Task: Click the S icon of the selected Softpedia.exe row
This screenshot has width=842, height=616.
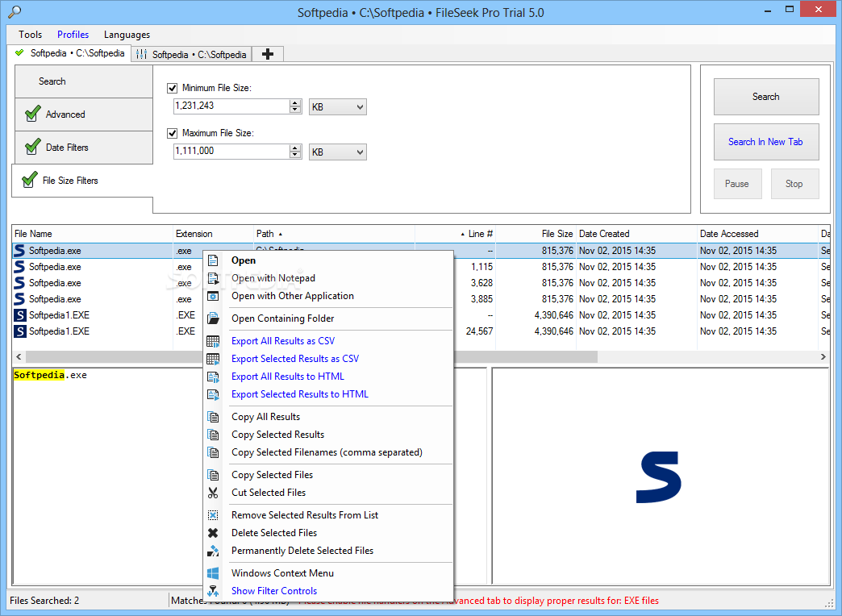Action: click(x=20, y=251)
